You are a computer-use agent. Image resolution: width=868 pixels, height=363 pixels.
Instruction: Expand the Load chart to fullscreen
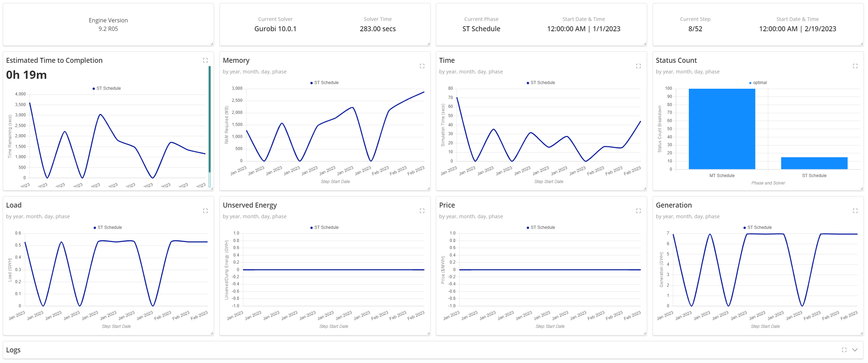205,210
